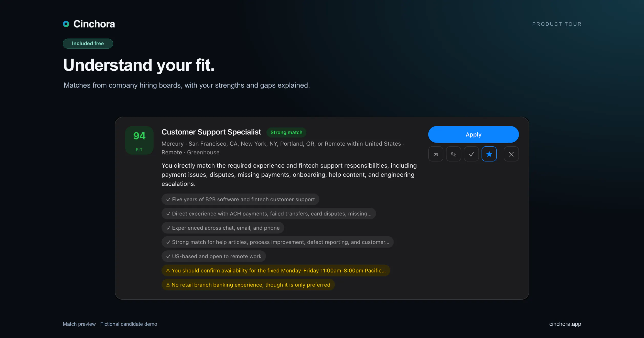
Task: Click the Direct experience with ACH payments chip
Action: pos(269,214)
